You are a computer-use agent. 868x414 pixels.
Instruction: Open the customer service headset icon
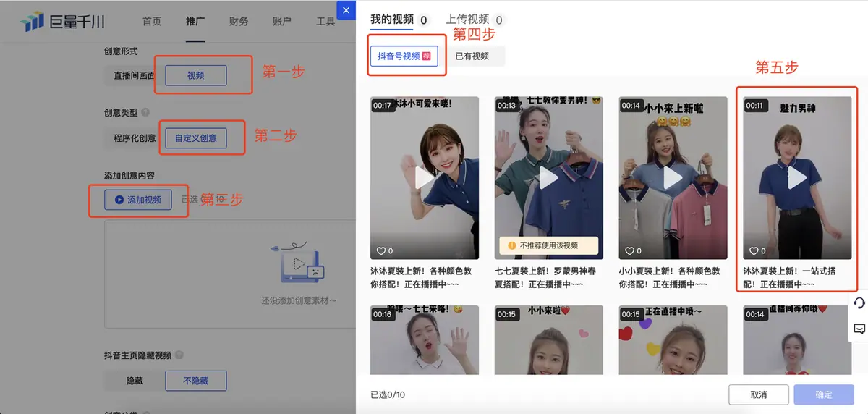(859, 303)
